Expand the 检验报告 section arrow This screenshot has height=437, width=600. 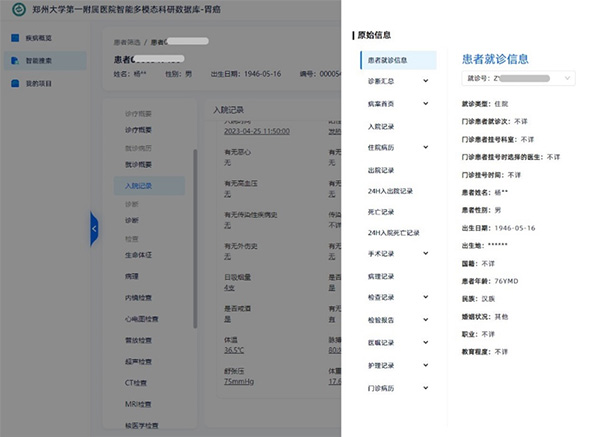click(x=427, y=319)
